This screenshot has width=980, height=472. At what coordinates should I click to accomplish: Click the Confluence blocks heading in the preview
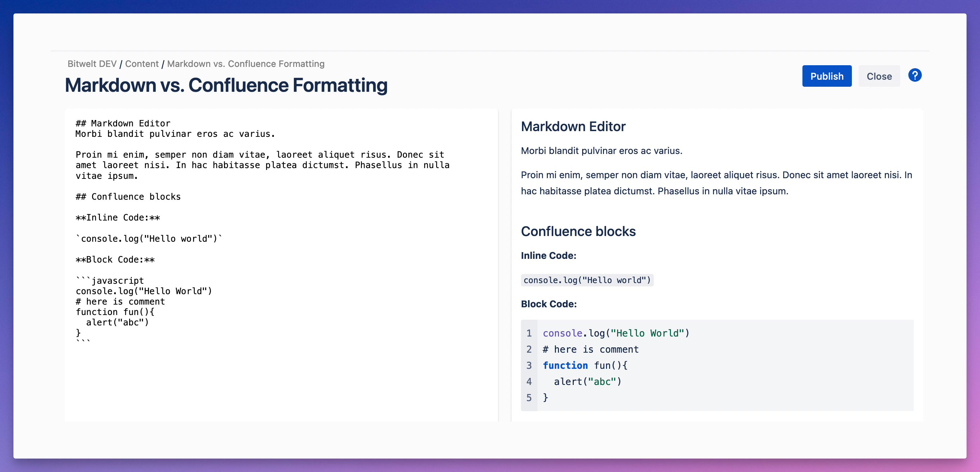click(578, 231)
